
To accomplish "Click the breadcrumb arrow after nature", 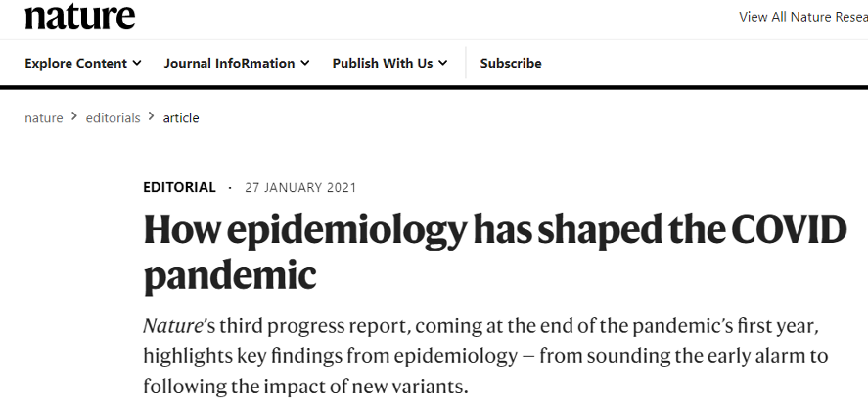I will point(74,117).
